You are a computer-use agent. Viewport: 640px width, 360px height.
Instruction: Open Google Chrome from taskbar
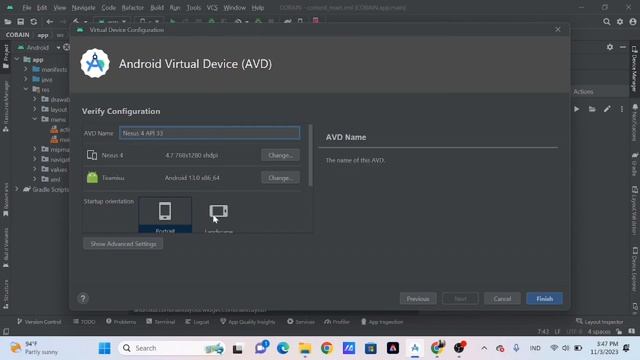tap(327, 348)
